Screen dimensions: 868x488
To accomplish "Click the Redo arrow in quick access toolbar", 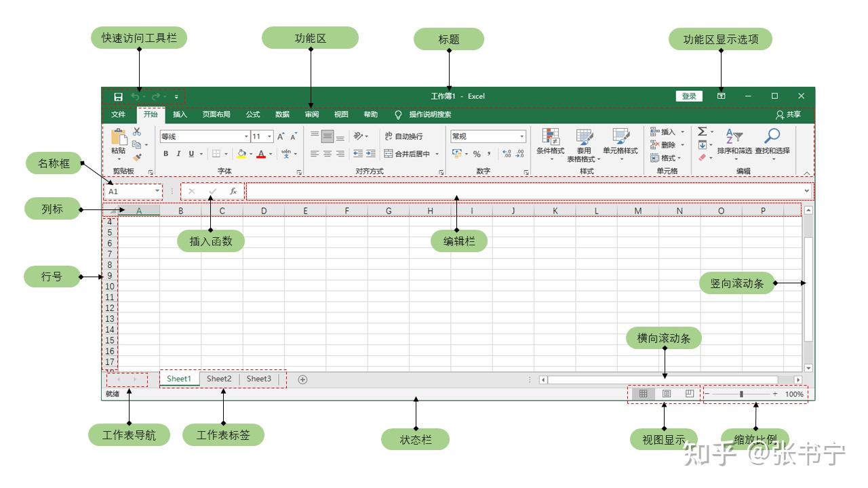I will pyautogui.click(x=155, y=96).
